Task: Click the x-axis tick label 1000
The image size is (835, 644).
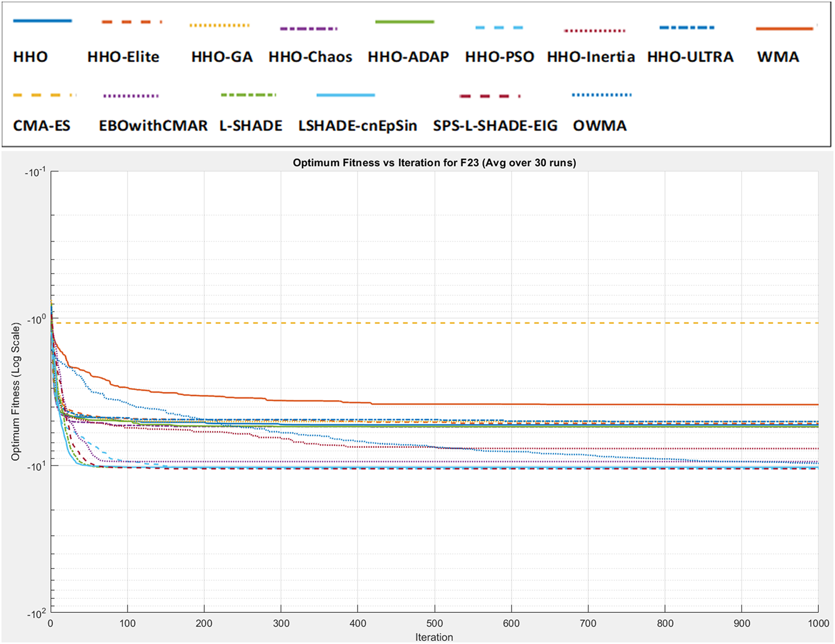Action: (x=818, y=623)
